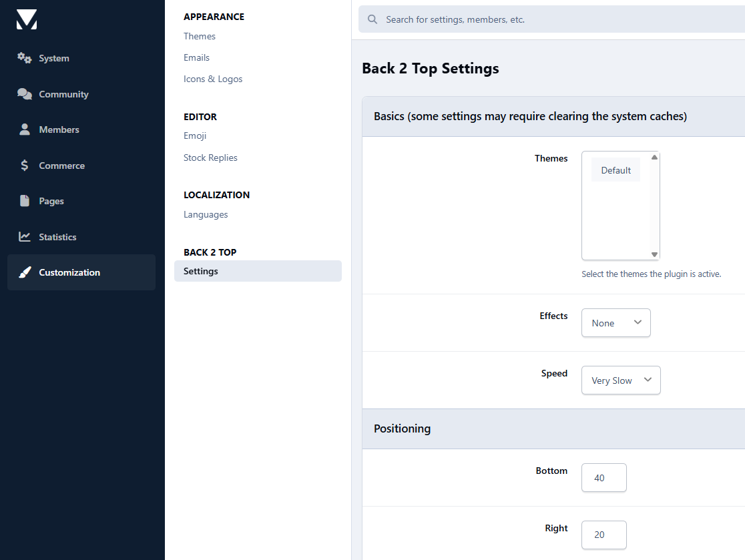Open Stock Replies under Editor

coord(210,158)
